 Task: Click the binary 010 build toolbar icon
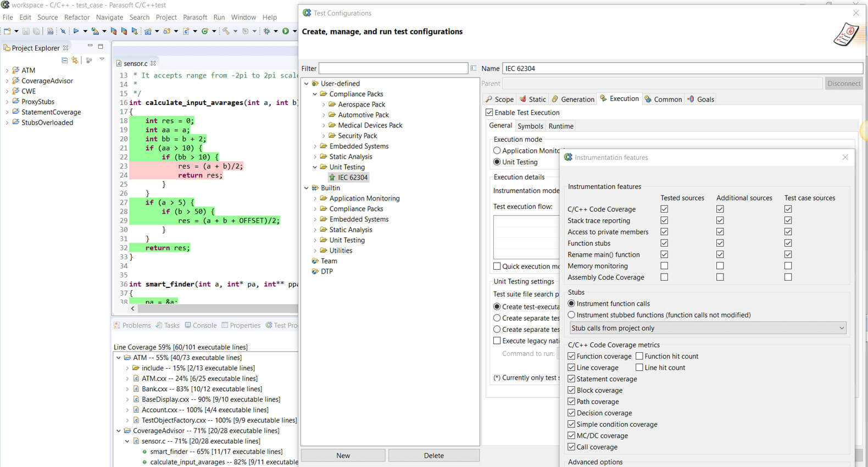51,31
